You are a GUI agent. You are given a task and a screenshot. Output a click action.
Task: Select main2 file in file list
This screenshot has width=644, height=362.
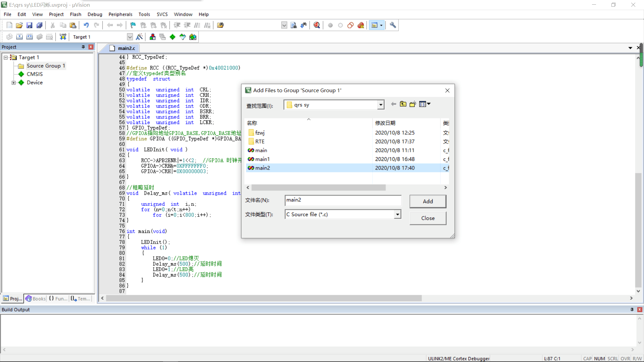click(262, 168)
